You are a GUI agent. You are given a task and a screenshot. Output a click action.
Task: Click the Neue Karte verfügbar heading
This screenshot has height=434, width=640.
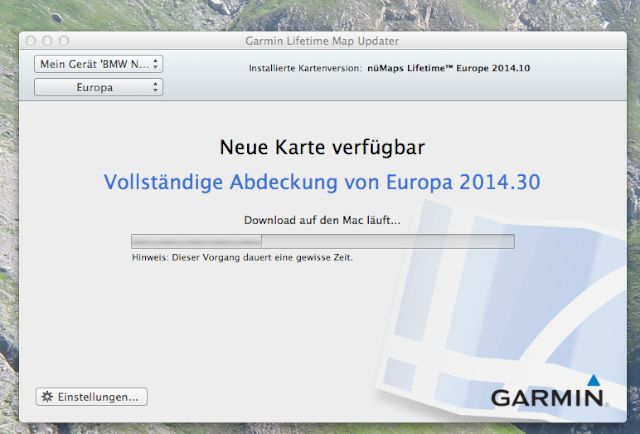(x=321, y=148)
